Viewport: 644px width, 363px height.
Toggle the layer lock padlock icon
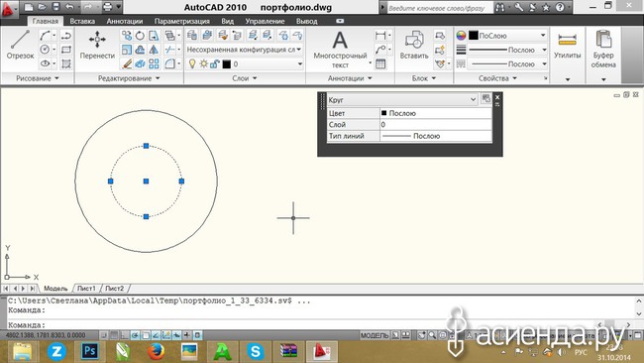coord(214,63)
